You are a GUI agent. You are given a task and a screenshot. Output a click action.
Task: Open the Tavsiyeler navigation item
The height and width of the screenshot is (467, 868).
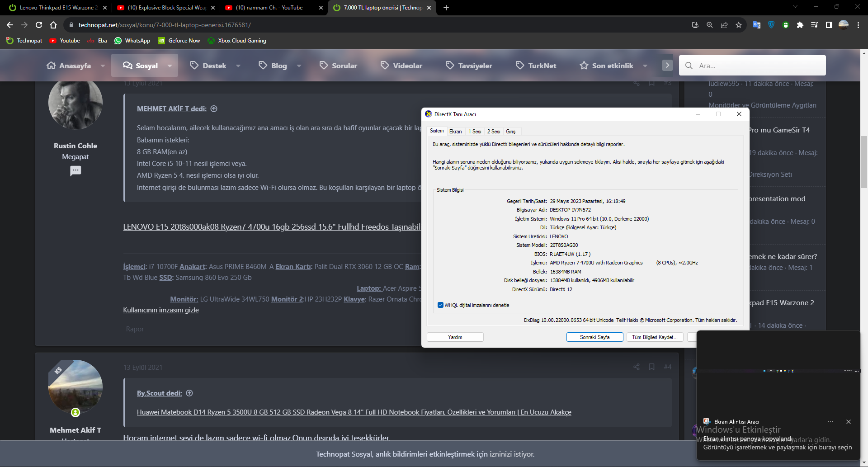click(x=469, y=66)
